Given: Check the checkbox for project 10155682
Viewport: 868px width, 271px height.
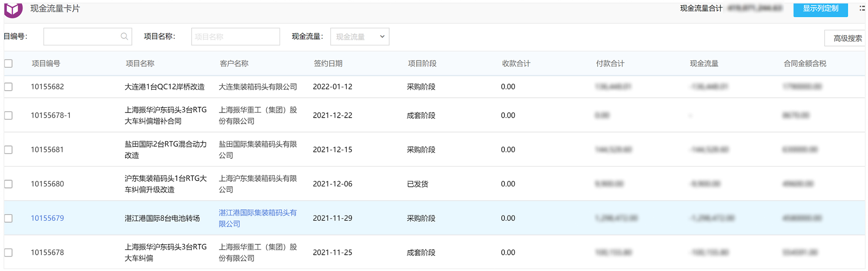Looking at the screenshot, I should coord(8,87).
